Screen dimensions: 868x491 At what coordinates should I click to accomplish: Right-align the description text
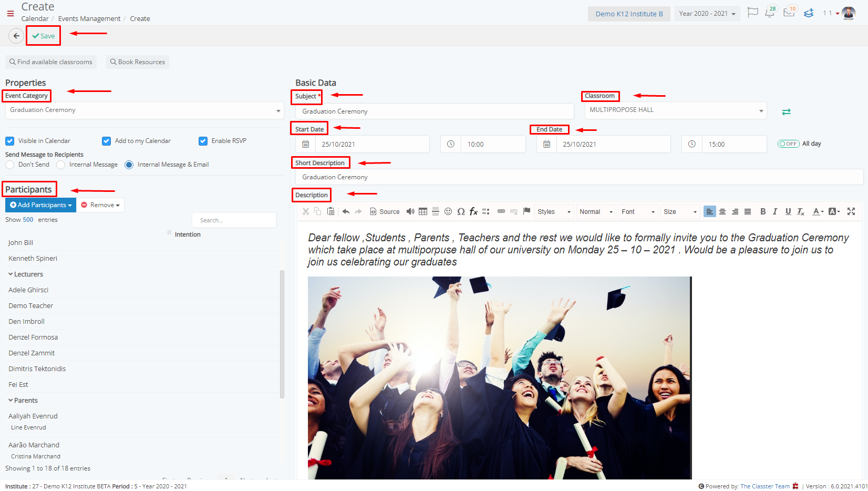[735, 211]
